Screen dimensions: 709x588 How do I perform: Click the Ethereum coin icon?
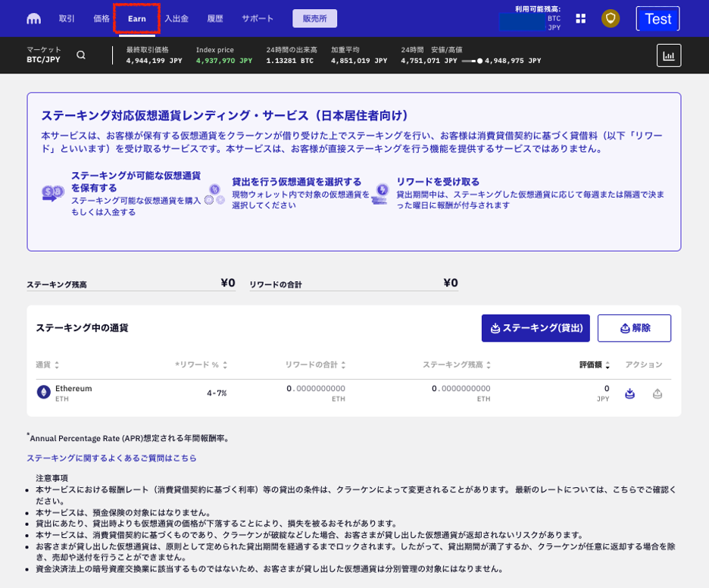point(43,392)
